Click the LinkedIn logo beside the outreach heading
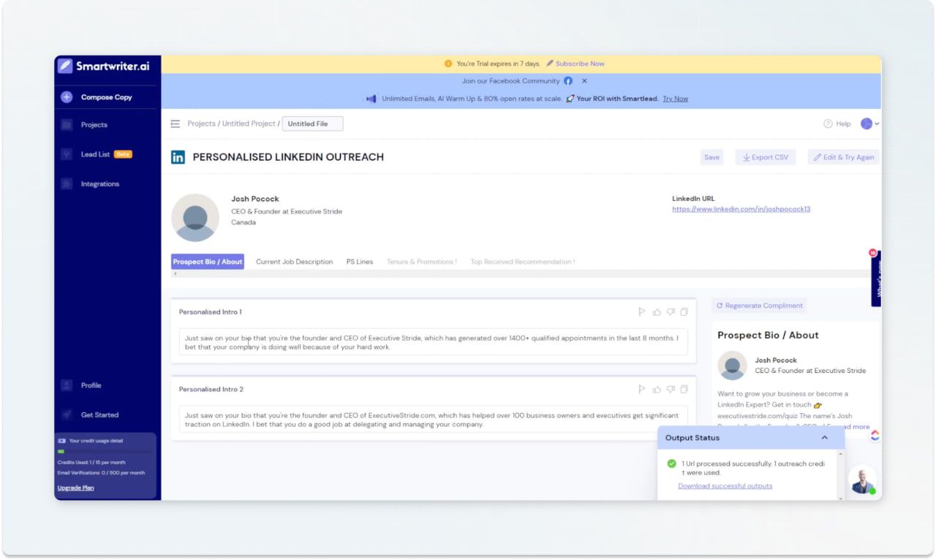This screenshot has width=936, height=560. [x=178, y=157]
